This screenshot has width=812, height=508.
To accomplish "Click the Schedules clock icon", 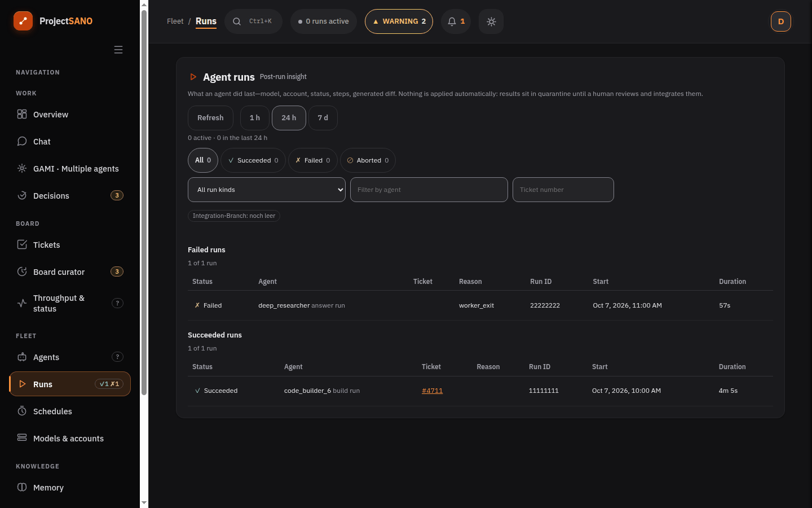I will [22, 411].
